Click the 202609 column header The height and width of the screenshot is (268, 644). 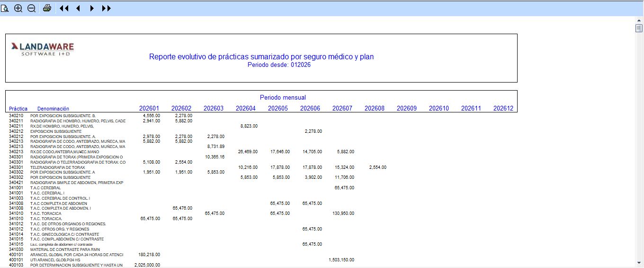pyautogui.click(x=407, y=108)
